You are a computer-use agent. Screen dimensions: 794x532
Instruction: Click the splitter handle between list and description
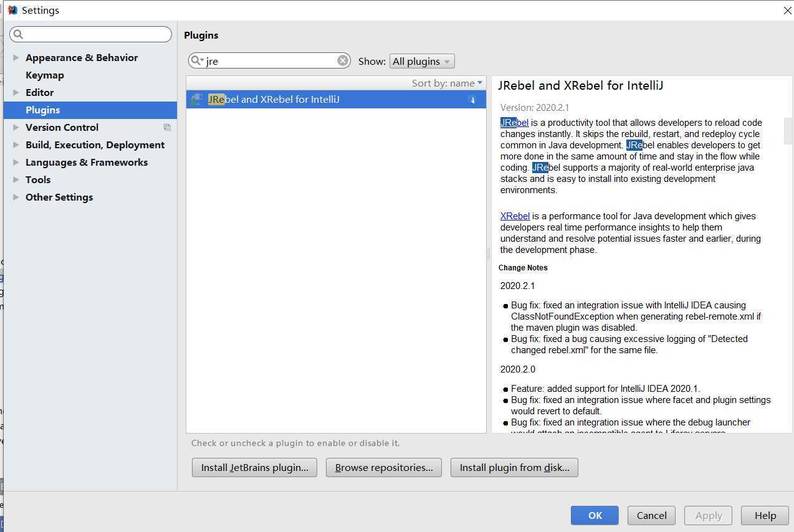click(489, 254)
